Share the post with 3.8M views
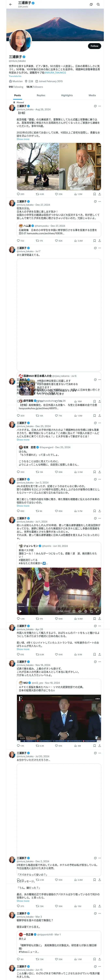Image resolution: width=110 pixels, height=980 pixels. pos(99,240)
